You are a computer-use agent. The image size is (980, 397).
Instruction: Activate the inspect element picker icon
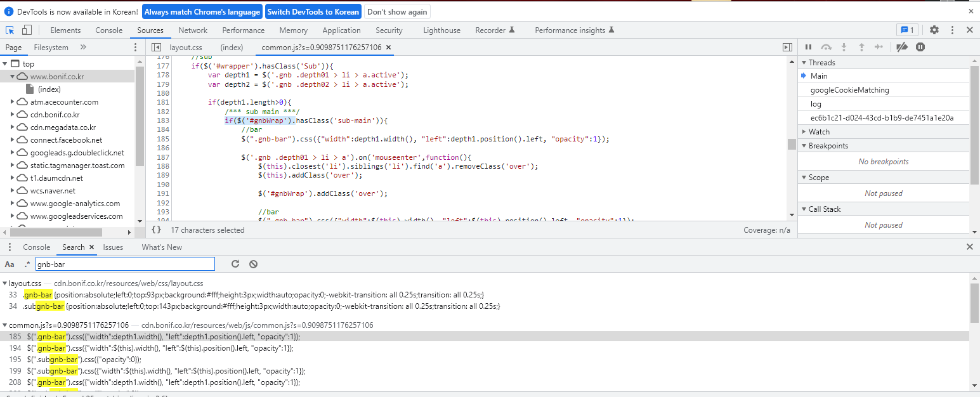point(10,30)
